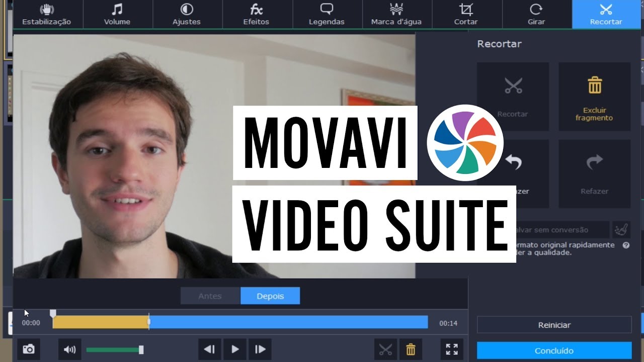The image size is (644, 362).
Task: Open the Marca d'água tab
Action: pyautogui.click(x=396, y=15)
